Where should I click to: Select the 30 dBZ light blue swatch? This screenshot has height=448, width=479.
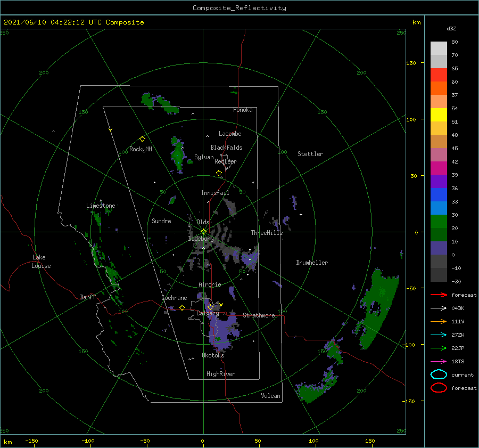click(x=439, y=208)
